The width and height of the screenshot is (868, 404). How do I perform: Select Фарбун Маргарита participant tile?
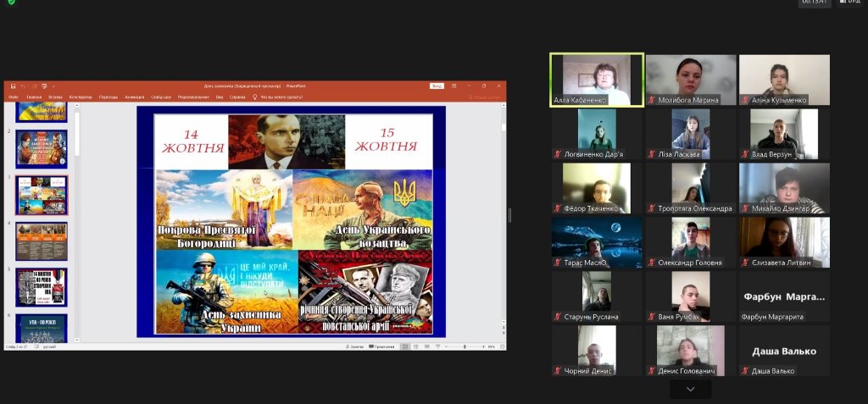[x=784, y=296]
